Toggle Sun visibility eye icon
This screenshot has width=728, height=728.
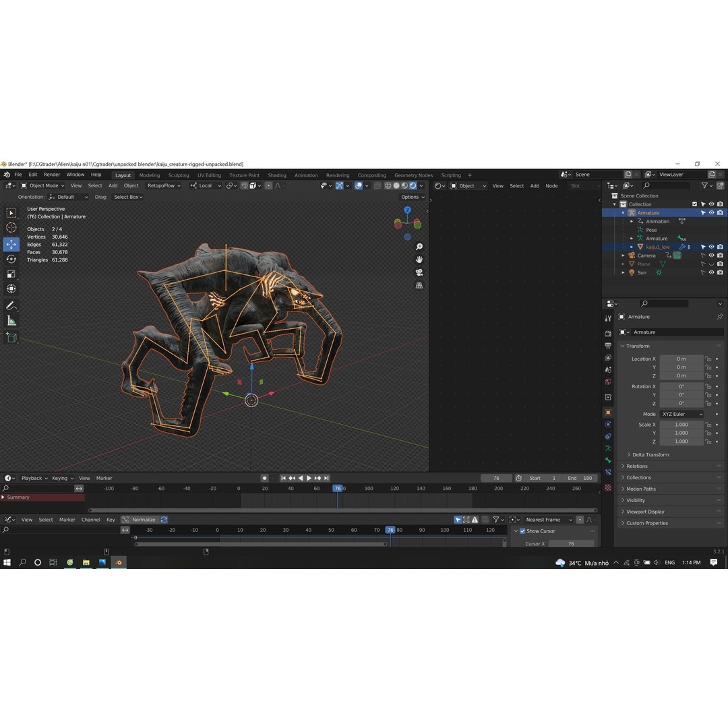711,272
